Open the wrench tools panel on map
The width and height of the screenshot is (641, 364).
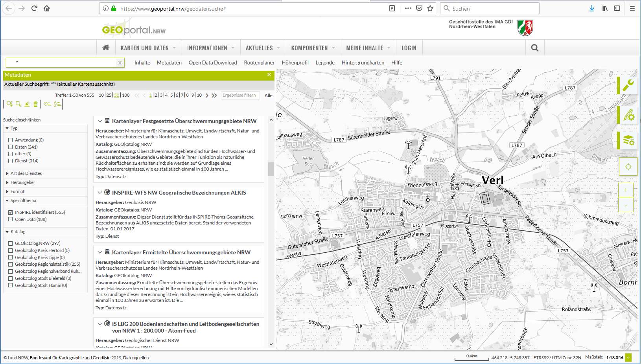point(628,85)
